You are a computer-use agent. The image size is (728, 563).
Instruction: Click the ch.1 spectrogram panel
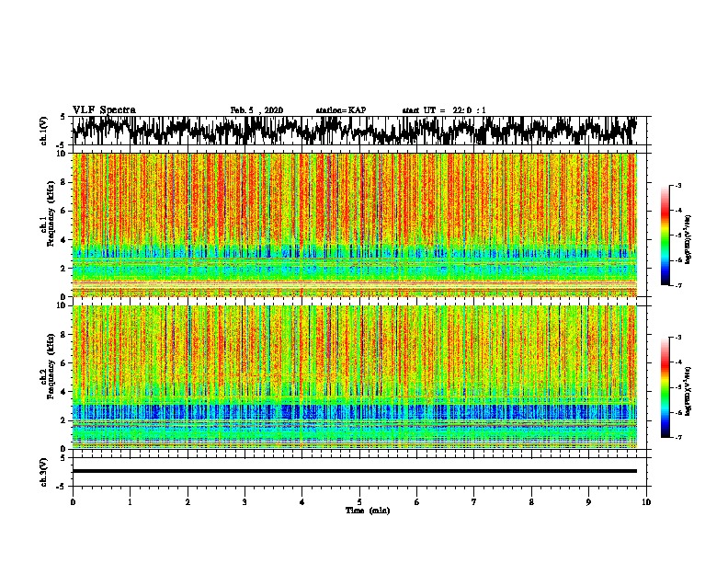click(x=355, y=224)
